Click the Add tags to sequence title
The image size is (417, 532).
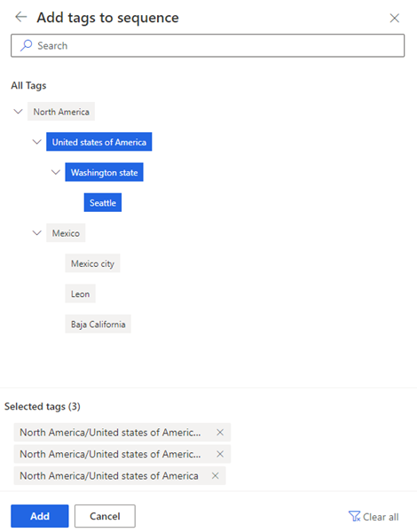[107, 18]
